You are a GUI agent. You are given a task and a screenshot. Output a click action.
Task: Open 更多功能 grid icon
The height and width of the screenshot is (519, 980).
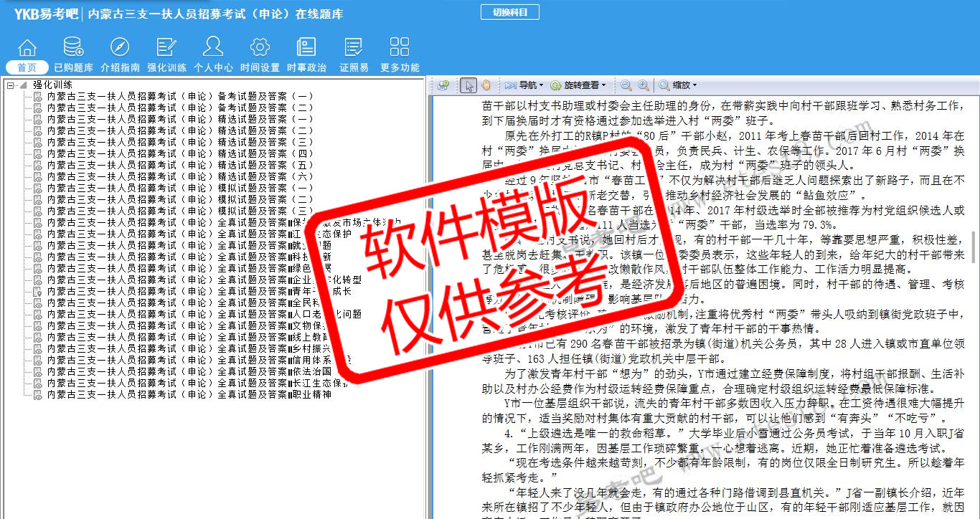click(400, 48)
